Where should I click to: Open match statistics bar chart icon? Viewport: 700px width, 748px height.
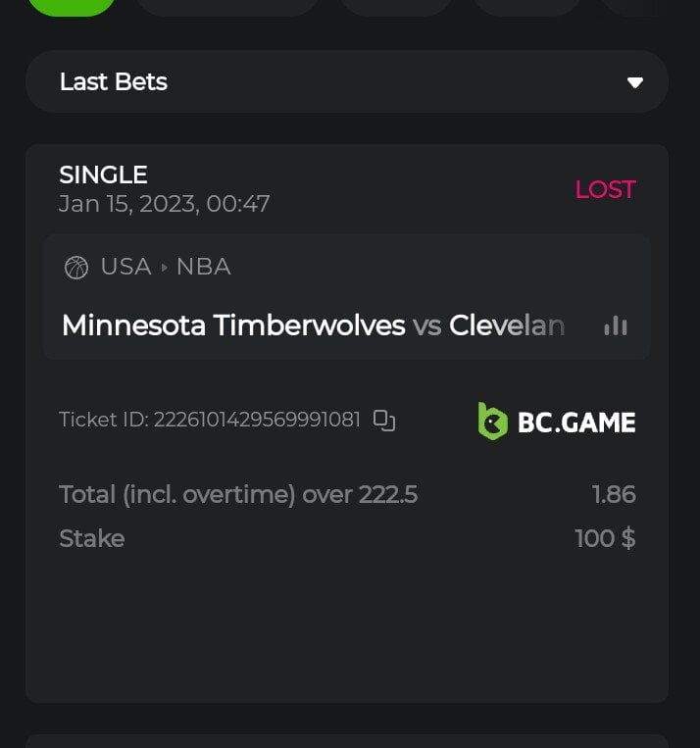coord(616,325)
